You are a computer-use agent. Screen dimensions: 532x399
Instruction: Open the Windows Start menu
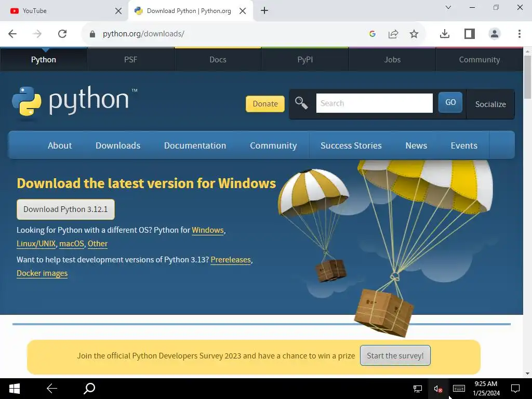pos(14,389)
